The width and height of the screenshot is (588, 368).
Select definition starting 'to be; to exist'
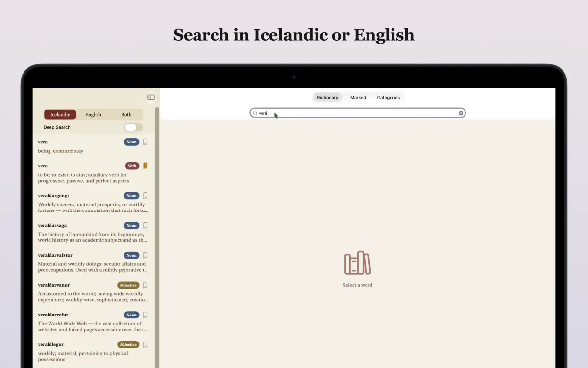click(x=84, y=178)
